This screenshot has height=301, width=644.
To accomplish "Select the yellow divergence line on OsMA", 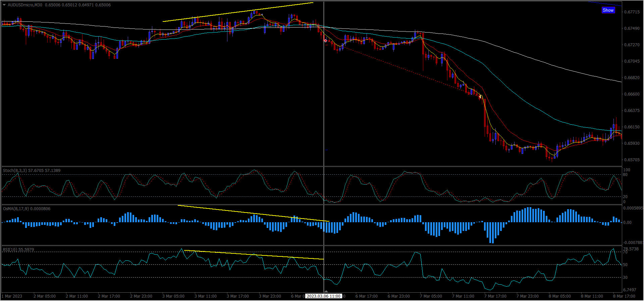I will click(253, 214).
